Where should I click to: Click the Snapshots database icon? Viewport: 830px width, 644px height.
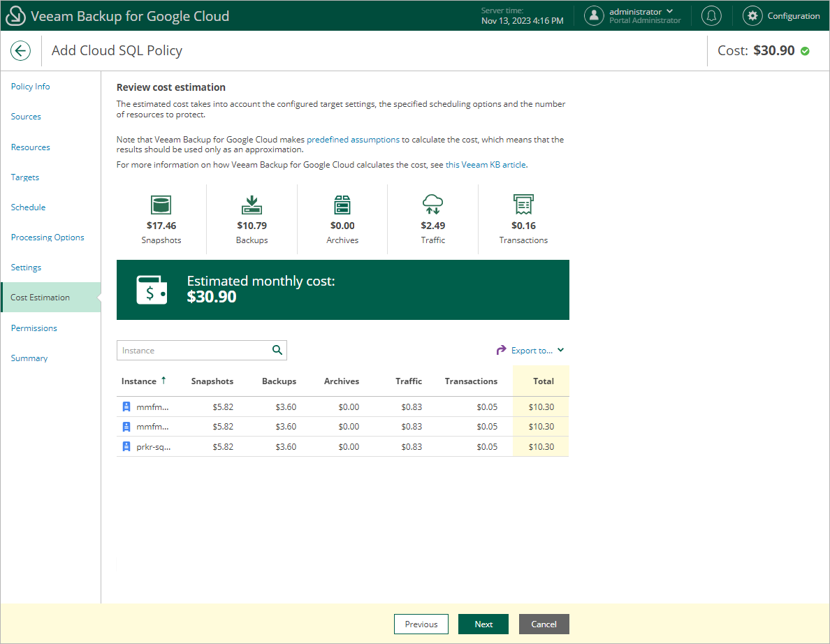click(x=161, y=204)
